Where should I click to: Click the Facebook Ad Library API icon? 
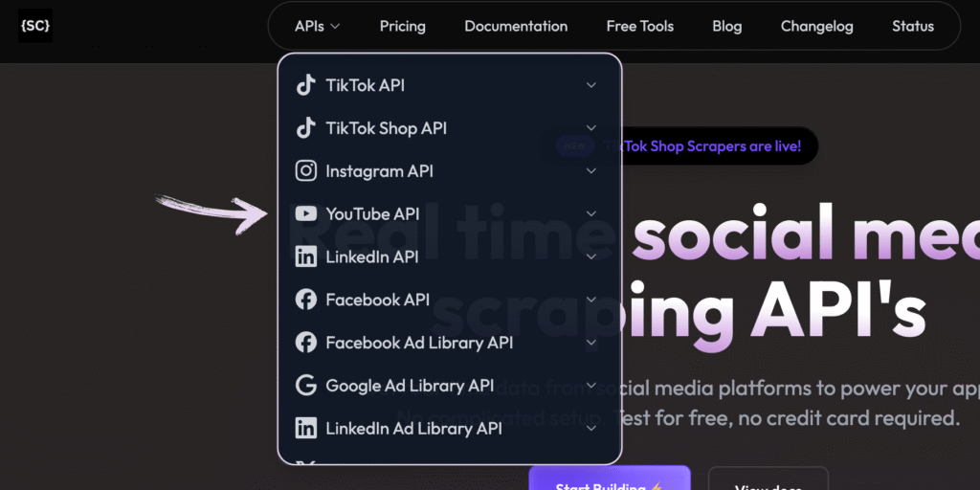305,343
